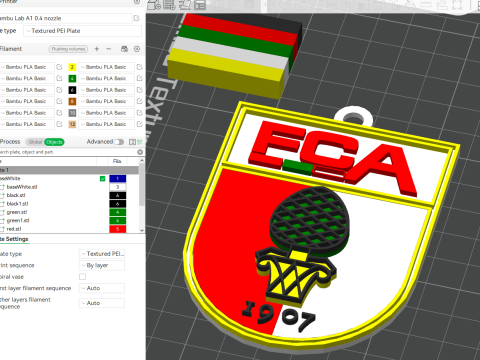Open the Other layers filament sequence Auto dropdown
The image size is (480, 360).
coord(102,303)
